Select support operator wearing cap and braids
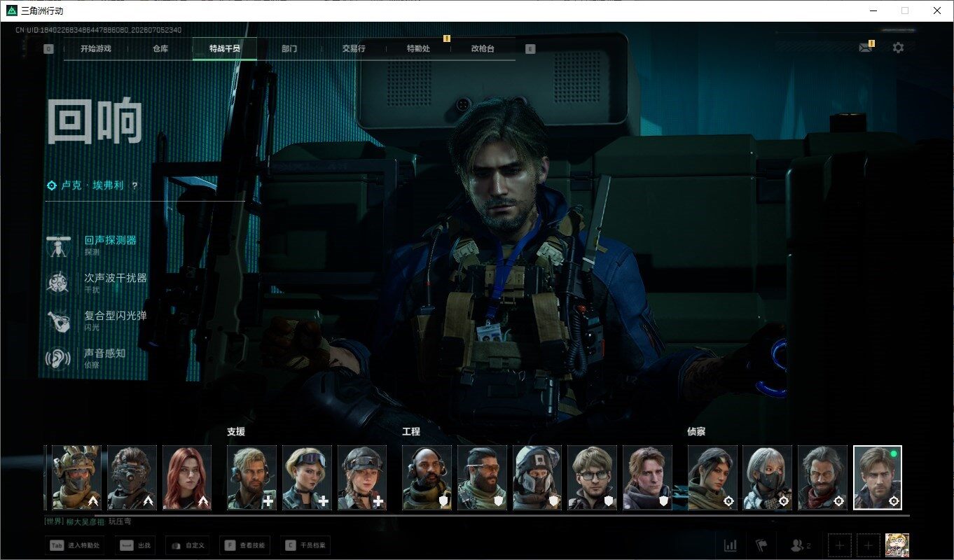The image size is (954, 560). pyautogui.click(x=362, y=477)
